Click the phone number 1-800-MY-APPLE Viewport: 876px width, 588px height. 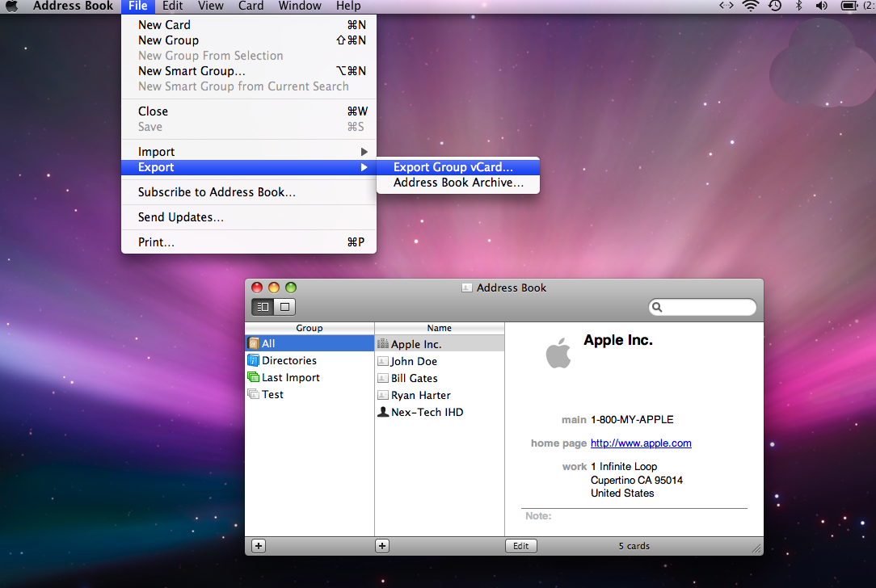[632, 419]
